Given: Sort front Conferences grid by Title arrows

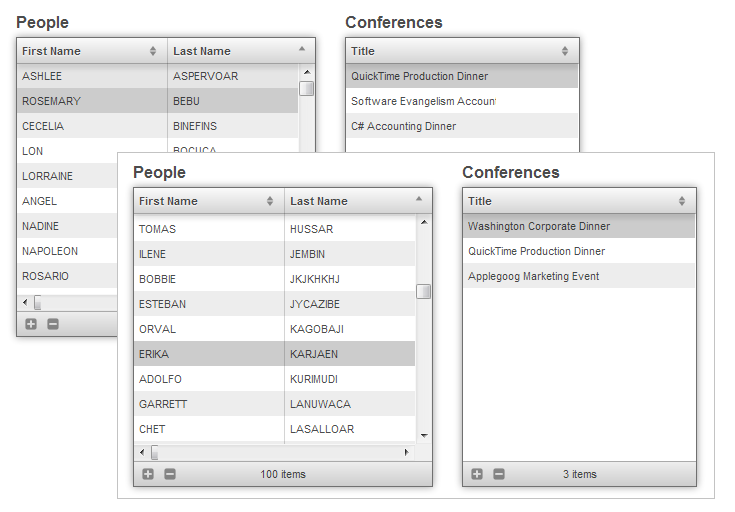Looking at the screenshot, I should pos(682,201).
